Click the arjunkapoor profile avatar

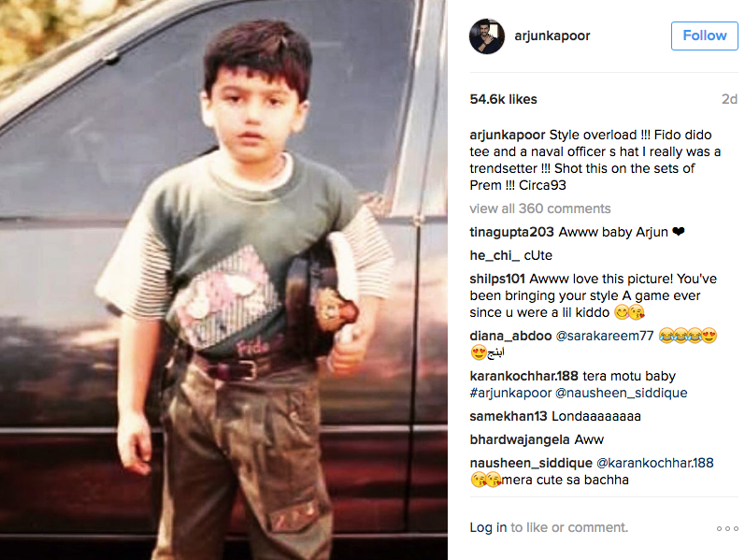(487, 36)
